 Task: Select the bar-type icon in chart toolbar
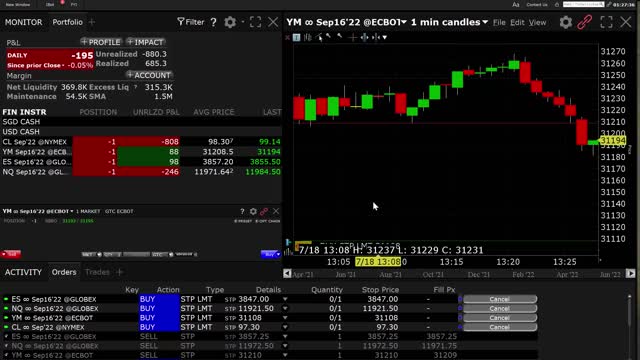coord(308,38)
